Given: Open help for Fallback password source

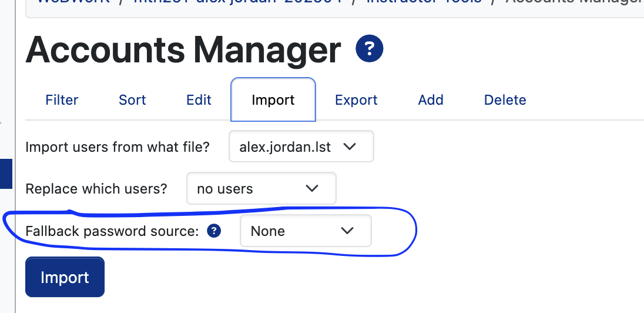Looking at the screenshot, I should click(214, 231).
